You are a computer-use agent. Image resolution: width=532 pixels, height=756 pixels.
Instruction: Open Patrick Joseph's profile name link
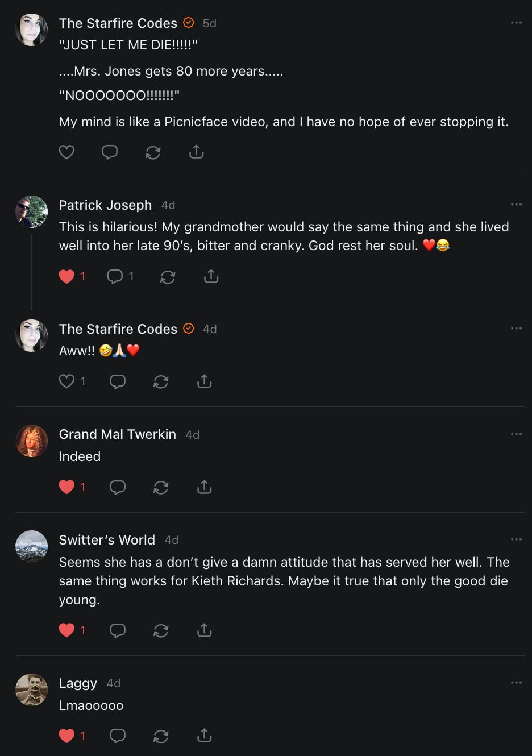coord(105,205)
